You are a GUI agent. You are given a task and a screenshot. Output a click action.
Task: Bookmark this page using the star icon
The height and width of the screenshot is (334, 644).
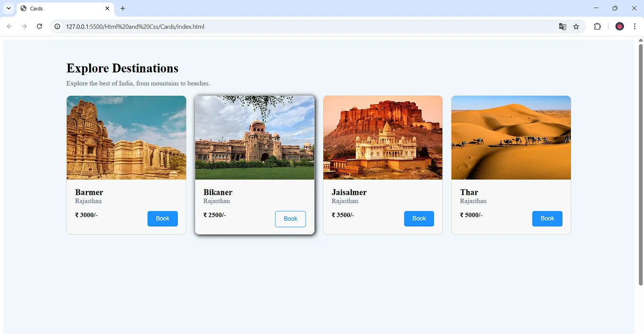pyautogui.click(x=576, y=27)
